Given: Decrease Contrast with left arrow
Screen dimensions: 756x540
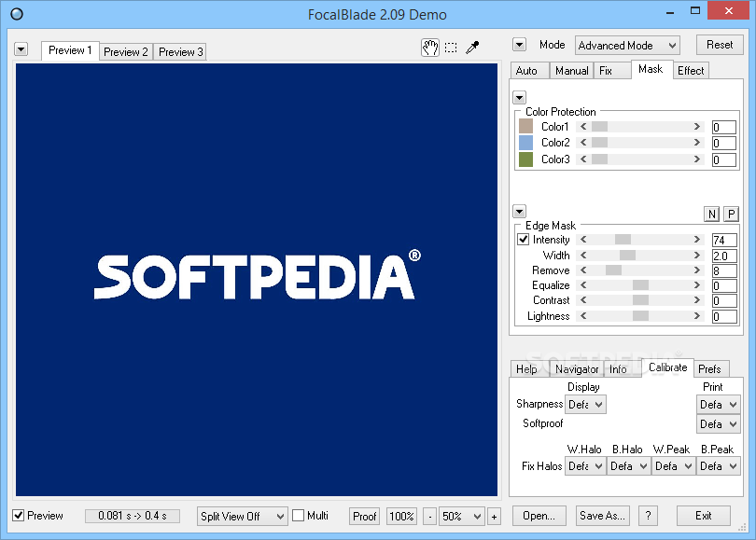Looking at the screenshot, I should click(583, 300).
